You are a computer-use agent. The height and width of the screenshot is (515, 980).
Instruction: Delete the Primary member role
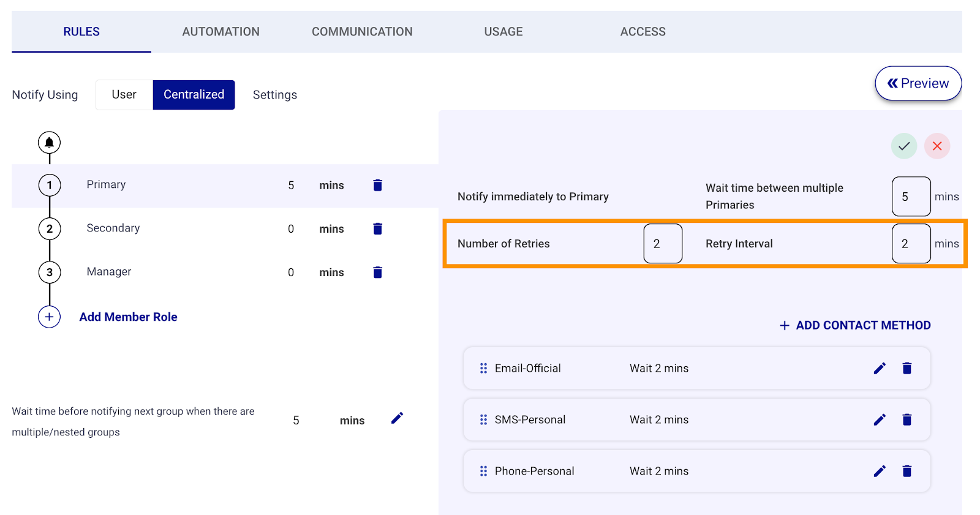[x=377, y=185]
